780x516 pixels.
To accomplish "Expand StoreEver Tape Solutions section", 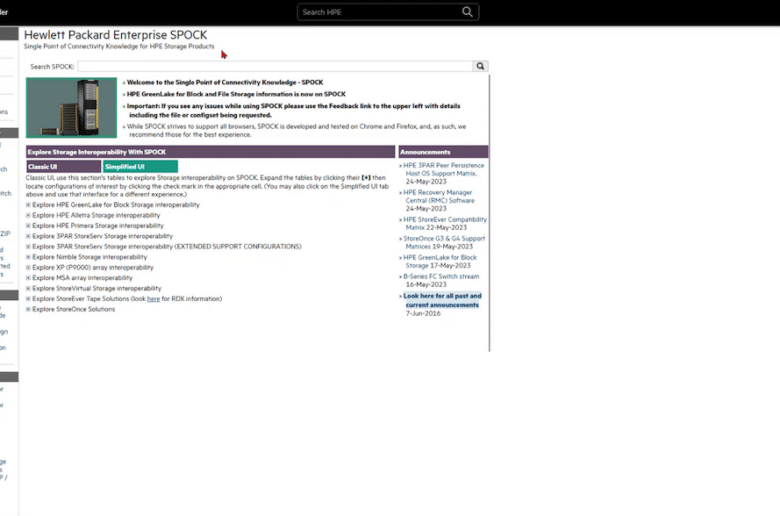I will 28,299.
